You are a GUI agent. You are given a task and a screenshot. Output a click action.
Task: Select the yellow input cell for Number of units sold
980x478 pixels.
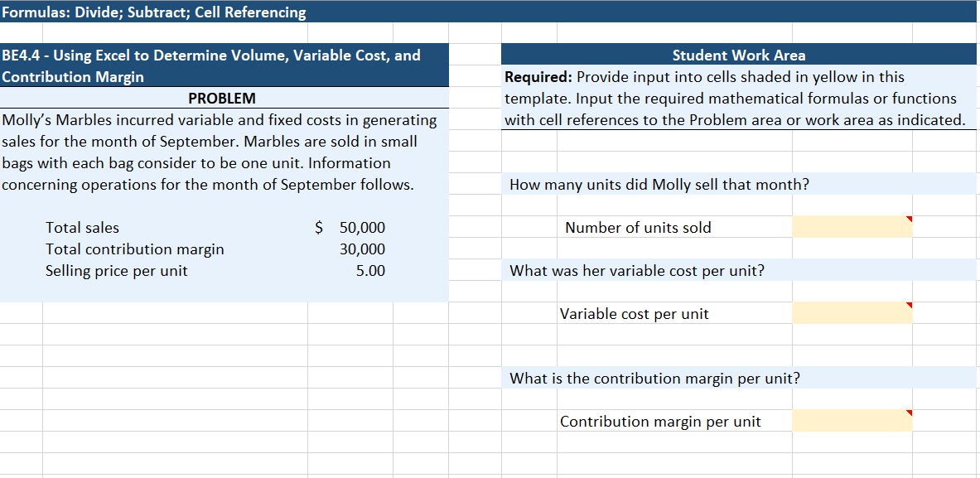852,225
